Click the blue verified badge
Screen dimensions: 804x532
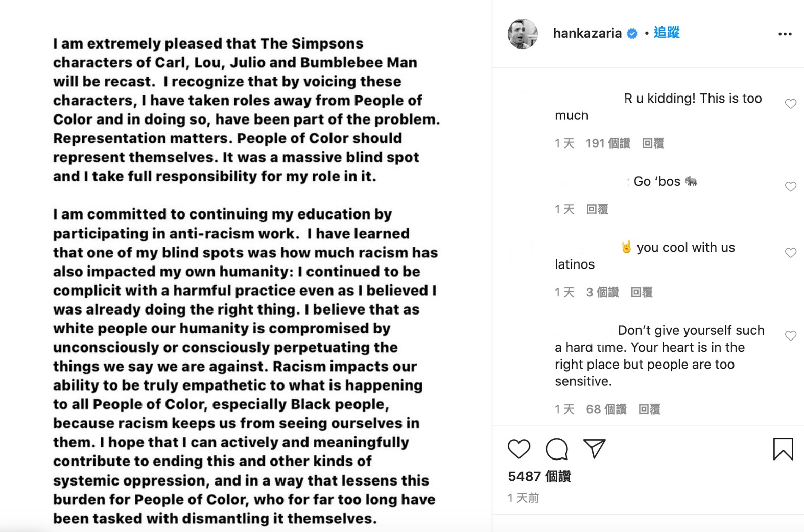[632, 34]
